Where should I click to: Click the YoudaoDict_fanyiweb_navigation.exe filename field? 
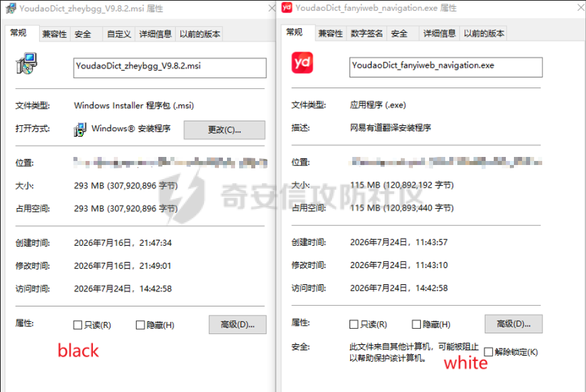[446, 67]
